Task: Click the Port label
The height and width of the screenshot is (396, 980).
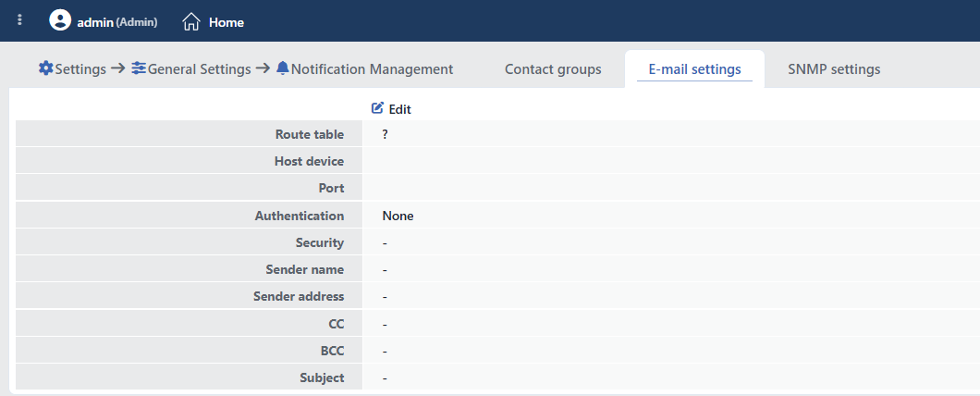Action: click(x=331, y=189)
